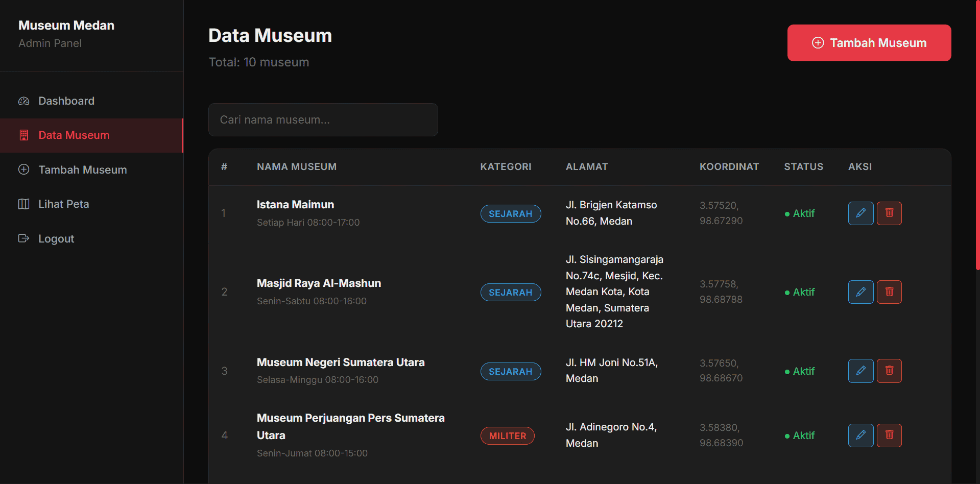Click the Data Museum building icon

pyautogui.click(x=24, y=135)
